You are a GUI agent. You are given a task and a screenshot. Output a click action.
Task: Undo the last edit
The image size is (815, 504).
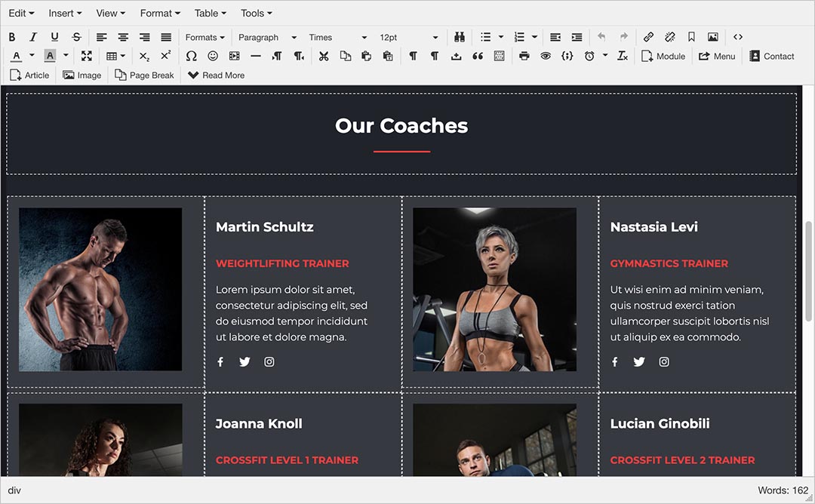(601, 36)
